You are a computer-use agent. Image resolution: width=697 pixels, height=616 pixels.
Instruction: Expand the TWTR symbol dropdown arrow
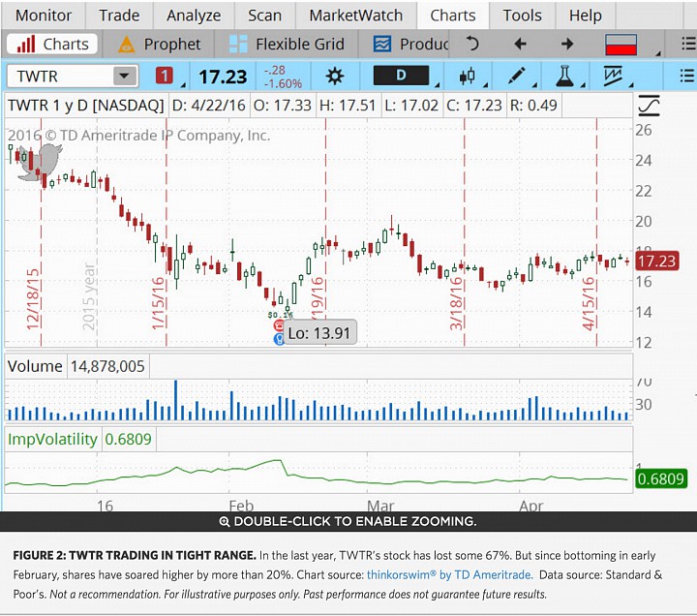coord(125,77)
